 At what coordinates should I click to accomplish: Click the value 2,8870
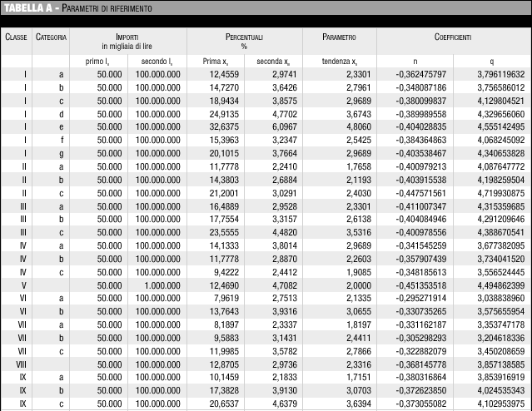pos(285,259)
